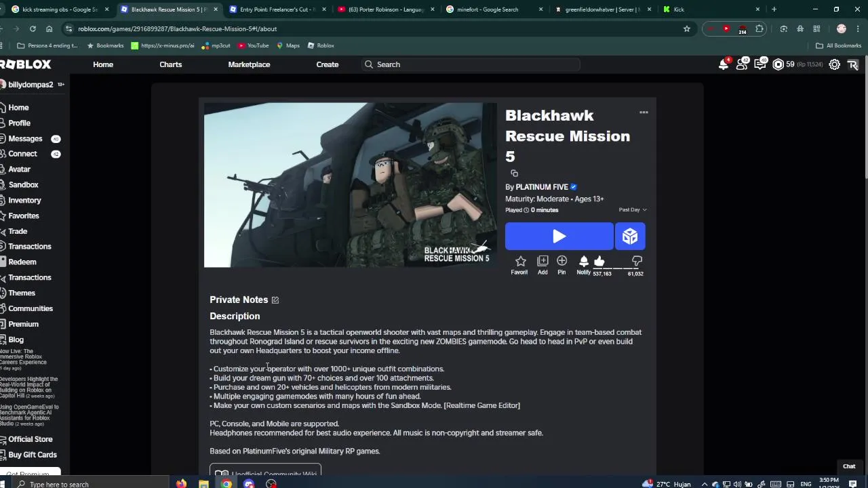Open Profile in the left sidebar

[x=19, y=123]
